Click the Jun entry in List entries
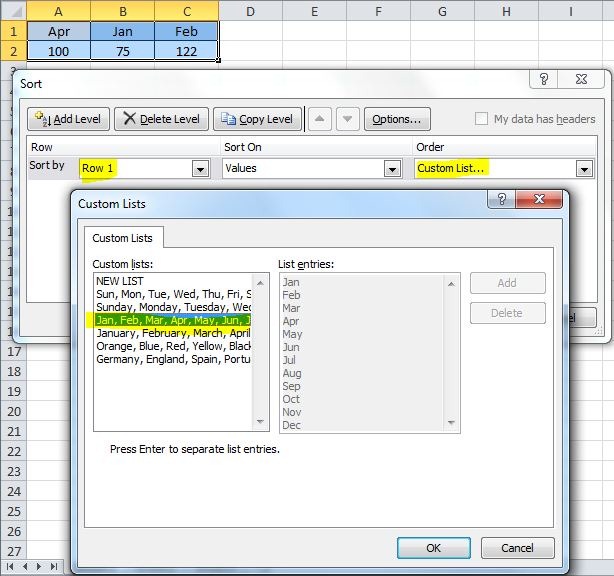Viewport: 614px width, 576px height. pyautogui.click(x=291, y=347)
